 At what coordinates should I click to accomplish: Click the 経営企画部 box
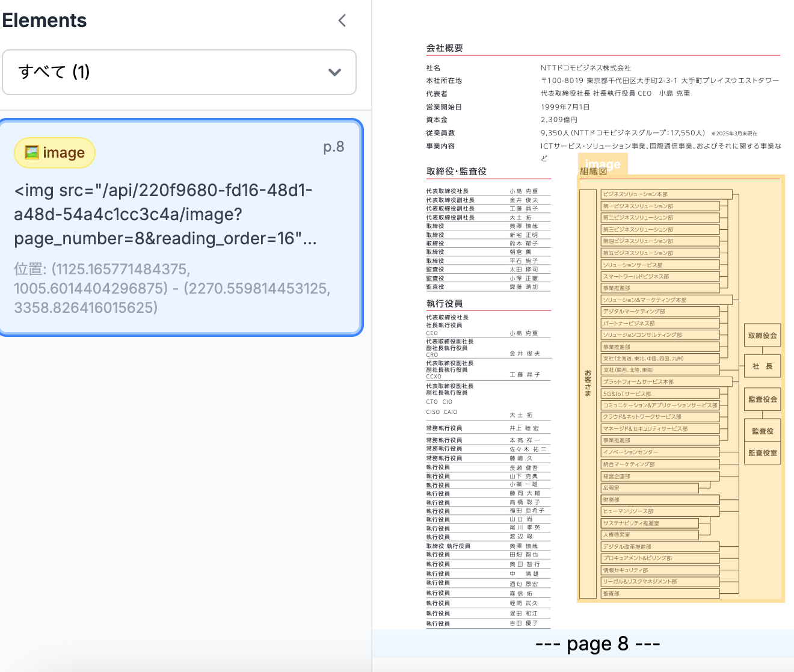pyautogui.click(x=660, y=476)
